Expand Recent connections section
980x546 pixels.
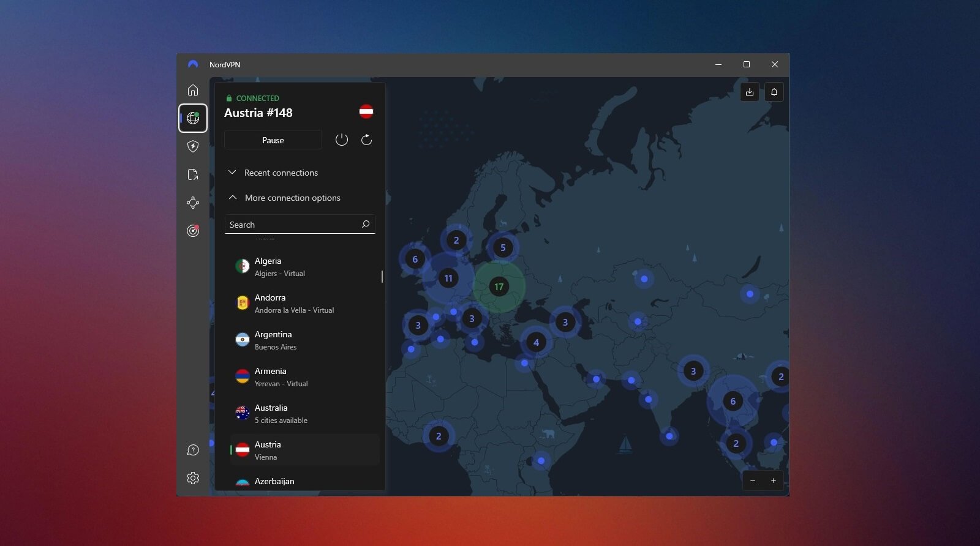tap(273, 173)
